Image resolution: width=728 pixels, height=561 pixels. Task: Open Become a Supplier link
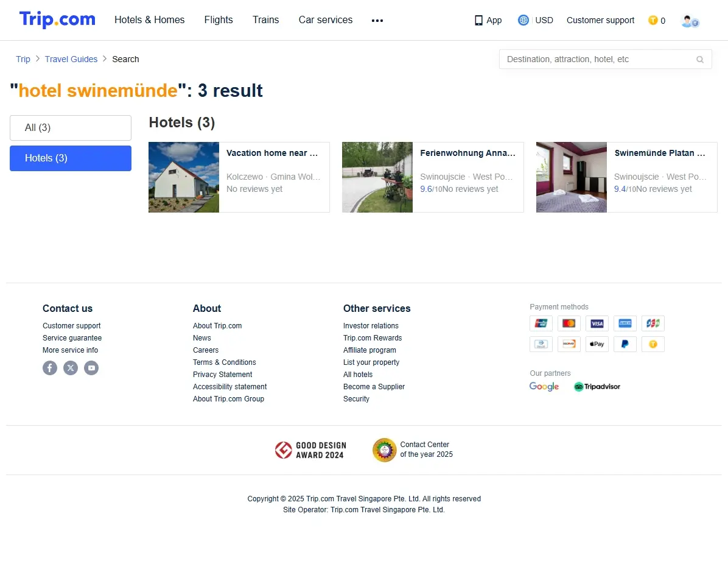pos(374,387)
